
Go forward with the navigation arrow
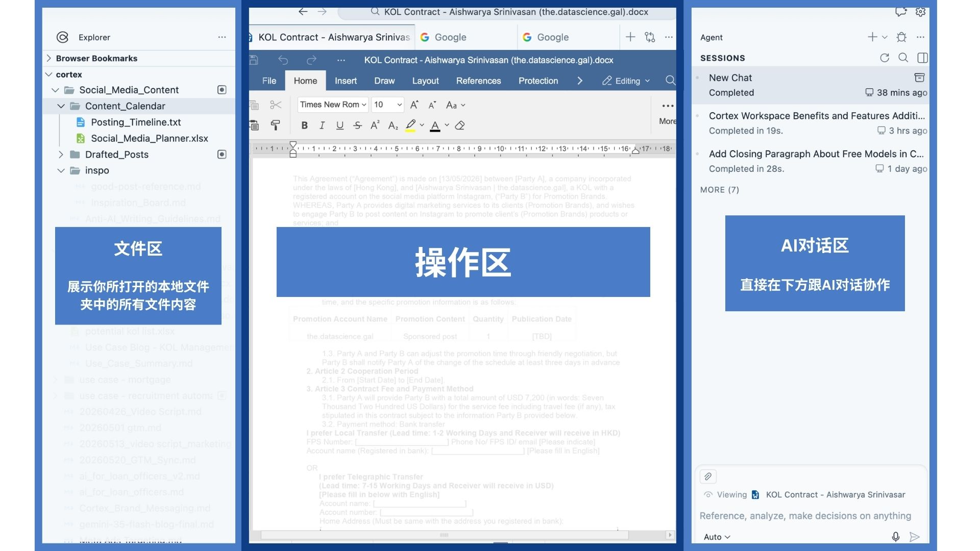click(x=322, y=12)
